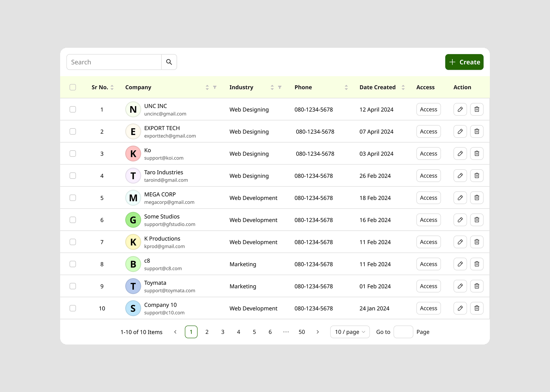
Task: Open Access for EXPORT TECH
Action: point(428,131)
